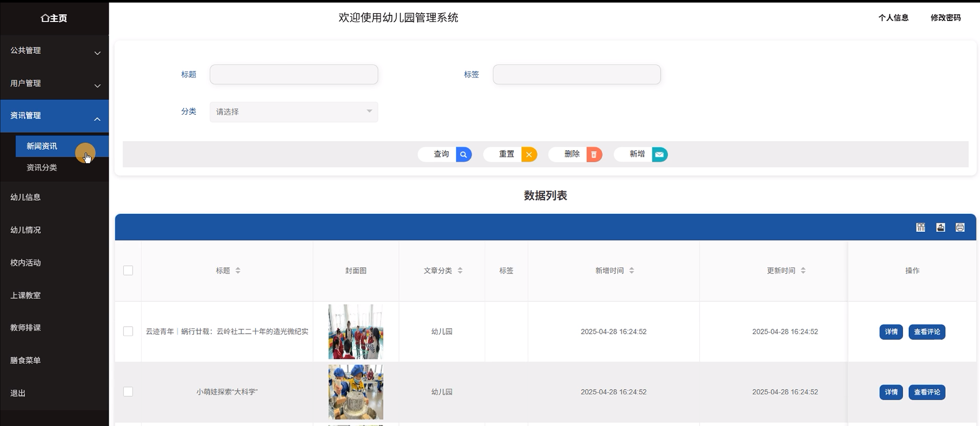Open the column filter grid icon
The height and width of the screenshot is (426, 980).
coord(921,227)
